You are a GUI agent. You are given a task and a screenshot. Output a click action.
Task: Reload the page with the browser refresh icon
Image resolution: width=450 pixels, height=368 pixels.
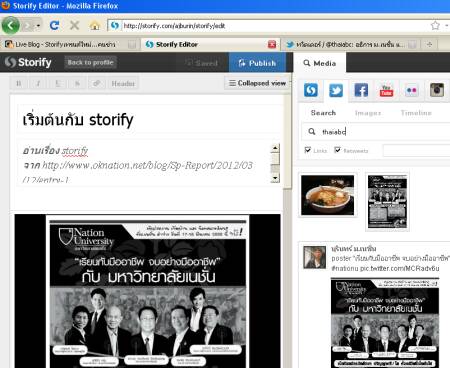coord(54,25)
